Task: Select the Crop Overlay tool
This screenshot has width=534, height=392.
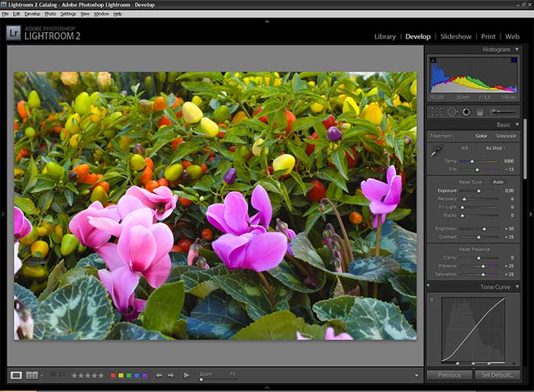Action: point(436,111)
